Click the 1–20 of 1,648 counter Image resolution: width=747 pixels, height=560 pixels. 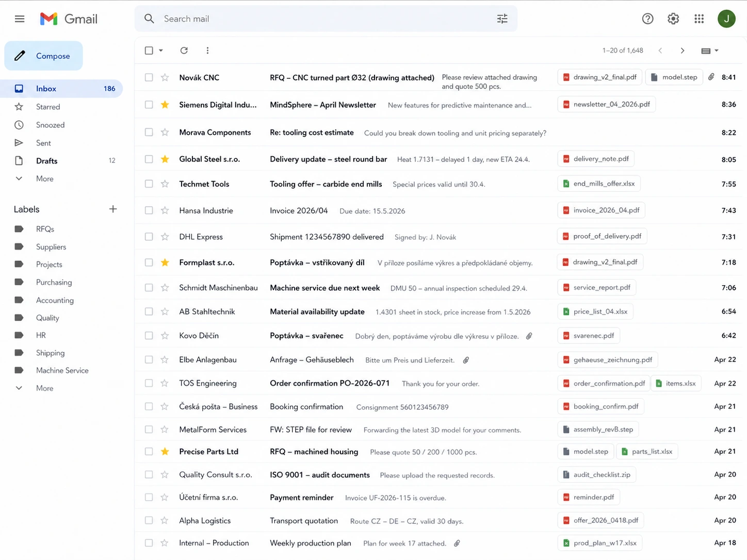click(623, 51)
